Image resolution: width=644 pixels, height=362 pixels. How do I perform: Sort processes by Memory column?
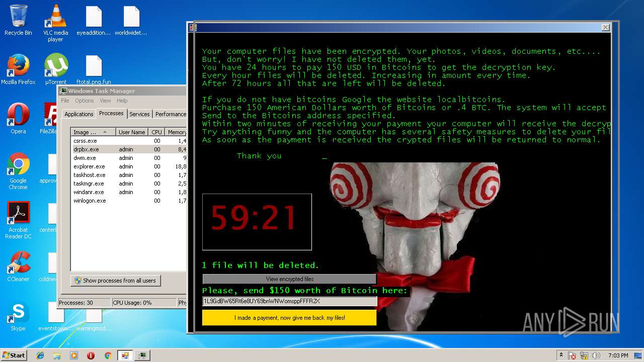pyautogui.click(x=176, y=132)
